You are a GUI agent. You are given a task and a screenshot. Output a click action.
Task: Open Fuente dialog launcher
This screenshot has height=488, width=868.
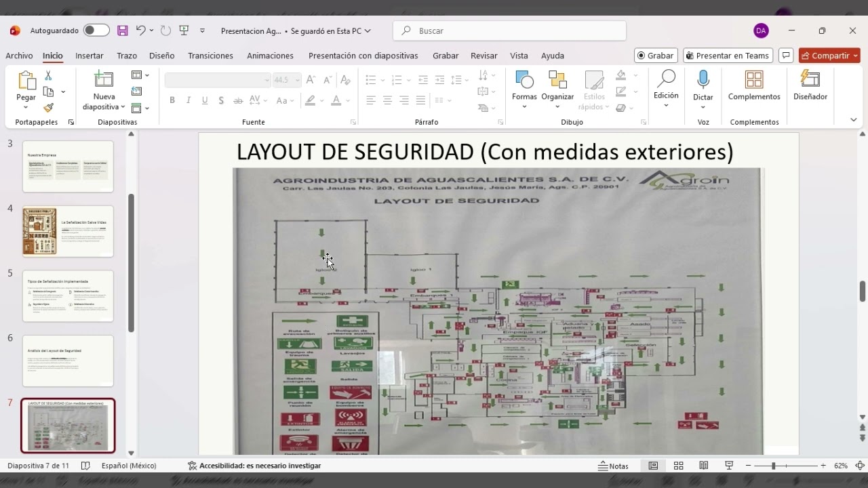pos(353,122)
